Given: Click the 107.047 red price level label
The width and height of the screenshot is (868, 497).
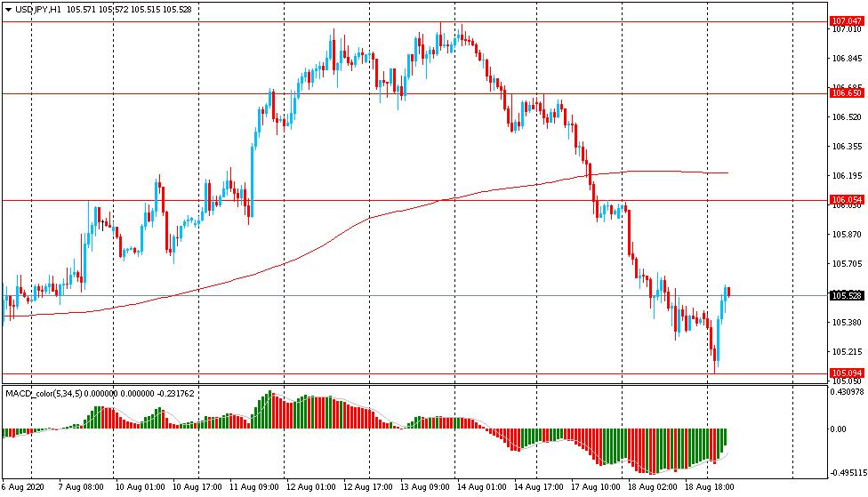Looking at the screenshot, I should pyautogui.click(x=847, y=21).
